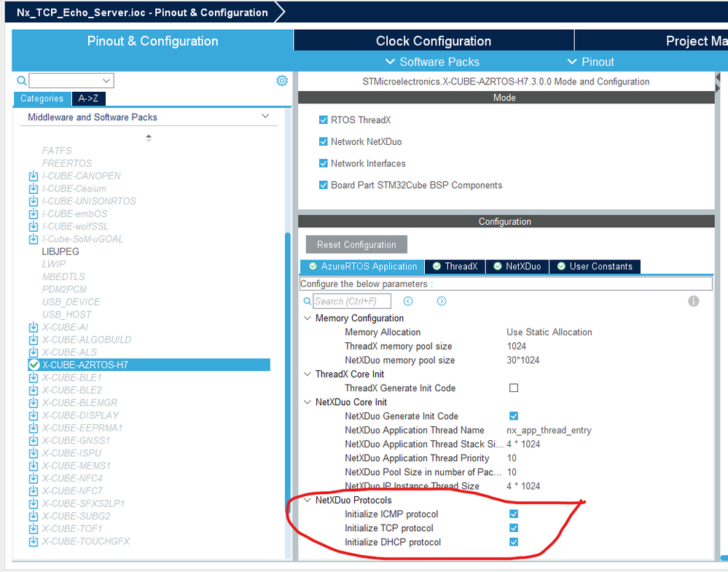Uncheck the Network NetXDuo mode checkbox

[x=323, y=141]
